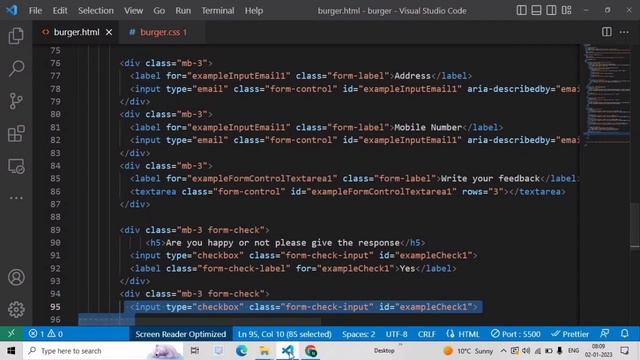Click the ENG language indicator
Screen dimensions: 640x360
[x=573, y=351]
